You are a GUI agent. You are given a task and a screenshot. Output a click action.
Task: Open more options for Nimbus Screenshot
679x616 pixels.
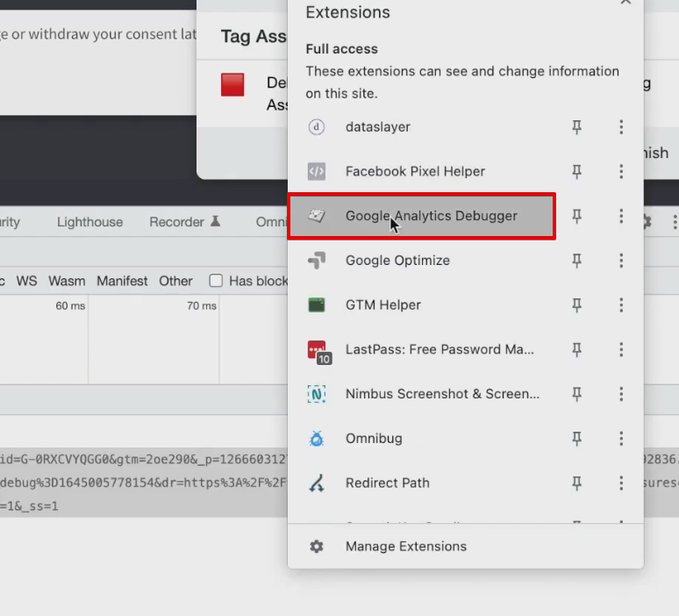(x=621, y=394)
